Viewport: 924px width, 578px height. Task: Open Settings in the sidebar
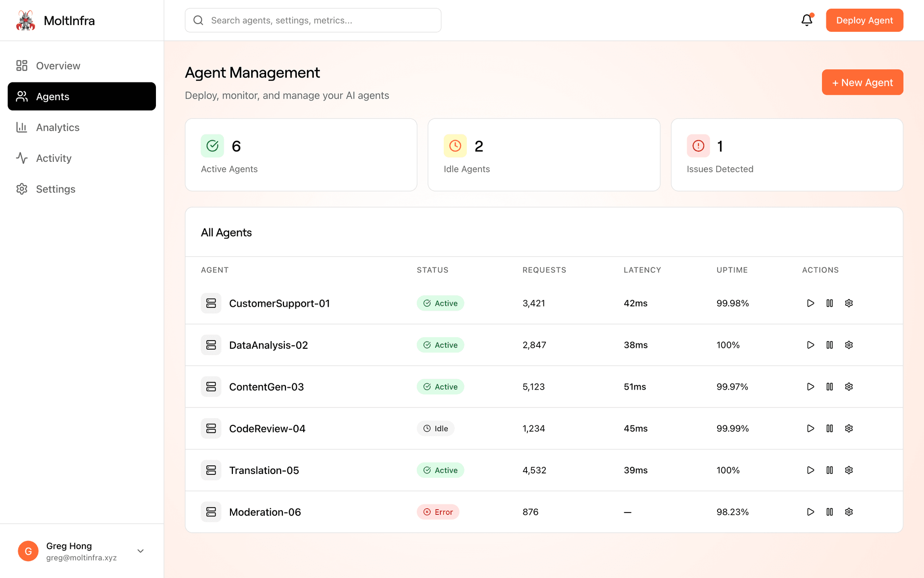[82, 189]
